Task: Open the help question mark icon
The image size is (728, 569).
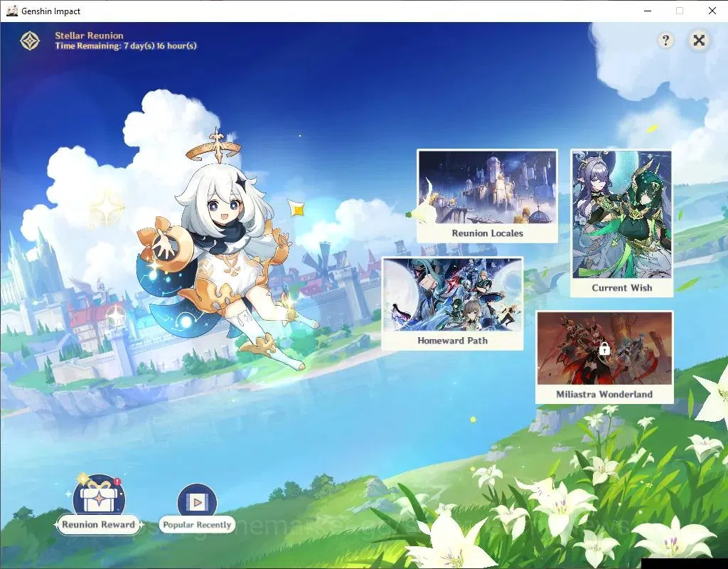Action: 665,41
